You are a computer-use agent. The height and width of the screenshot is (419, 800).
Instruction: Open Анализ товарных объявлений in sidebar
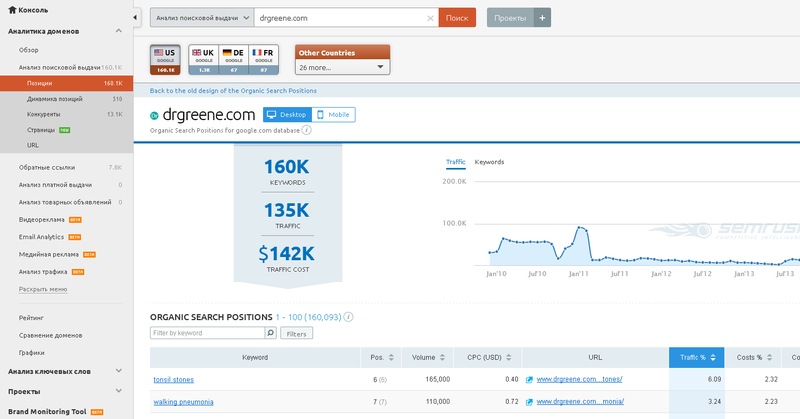[x=65, y=202]
